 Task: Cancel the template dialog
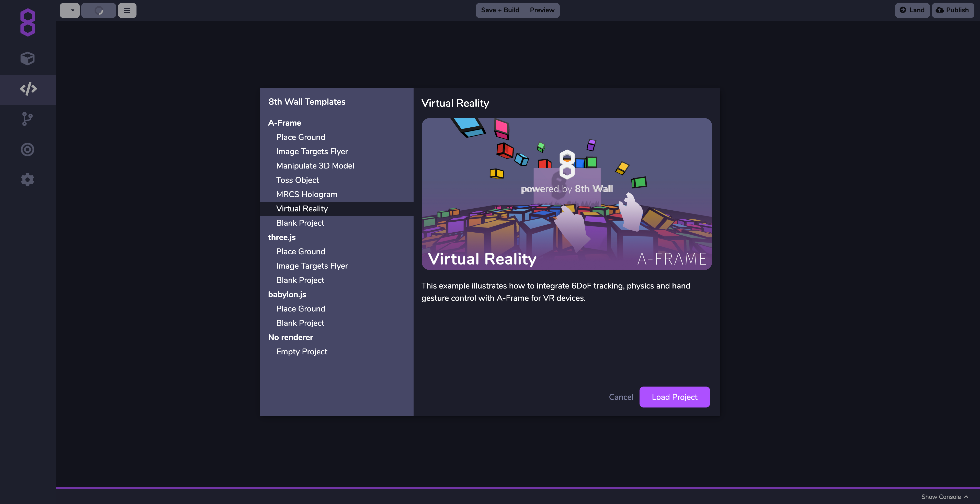click(621, 397)
